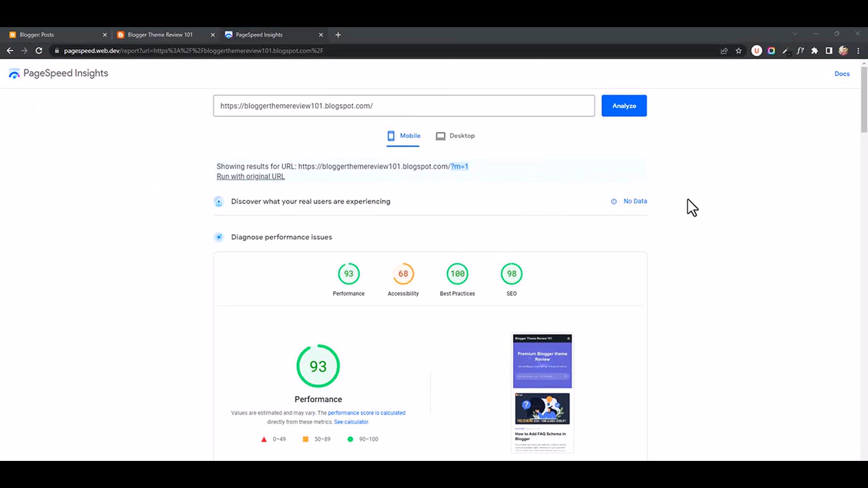868x488 pixels.
Task: Share this page via address bar icon
Action: (724, 51)
